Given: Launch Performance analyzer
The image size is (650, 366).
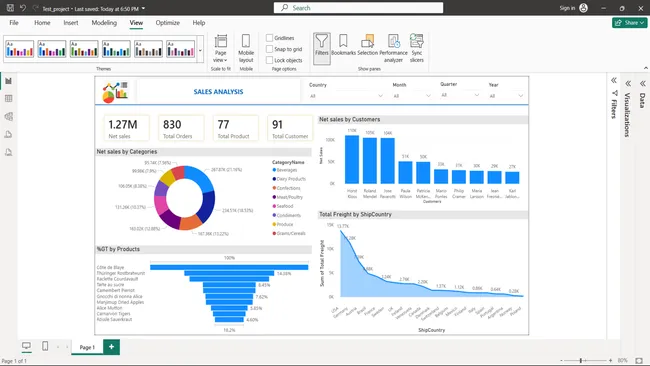Looking at the screenshot, I should [x=393, y=48].
